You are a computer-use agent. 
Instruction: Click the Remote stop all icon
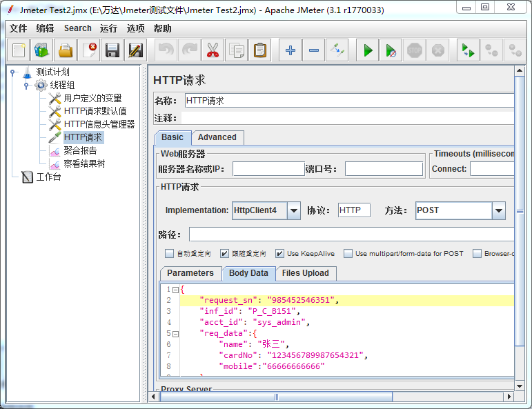tap(491, 50)
